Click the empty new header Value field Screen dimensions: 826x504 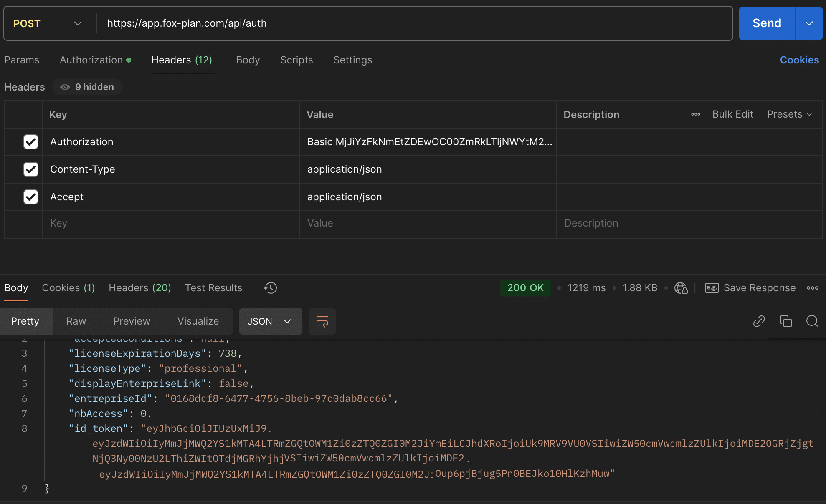tap(428, 224)
